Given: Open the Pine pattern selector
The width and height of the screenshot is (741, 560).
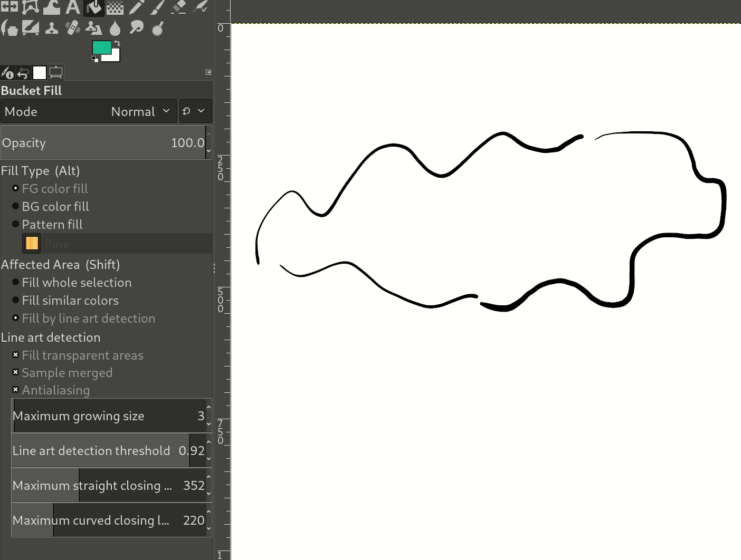Looking at the screenshot, I should (x=31, y=243).
